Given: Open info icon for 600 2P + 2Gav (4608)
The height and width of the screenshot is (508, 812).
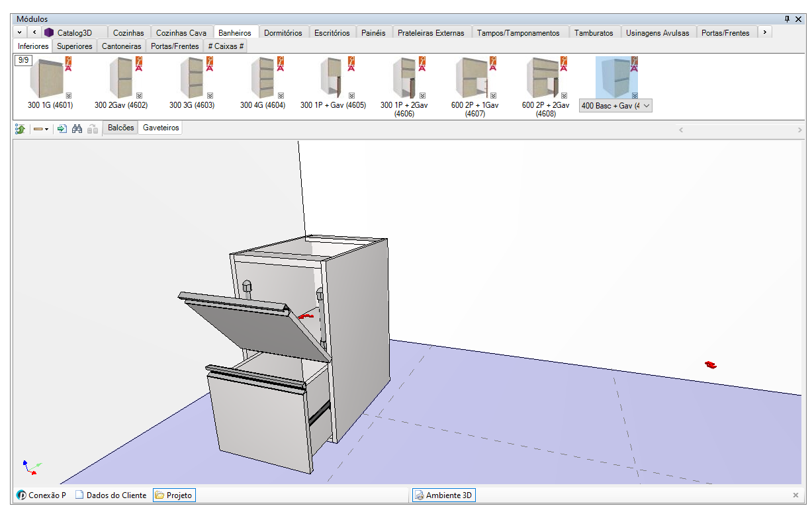Looking at the screenshot, I should click(x=564, y=63).
